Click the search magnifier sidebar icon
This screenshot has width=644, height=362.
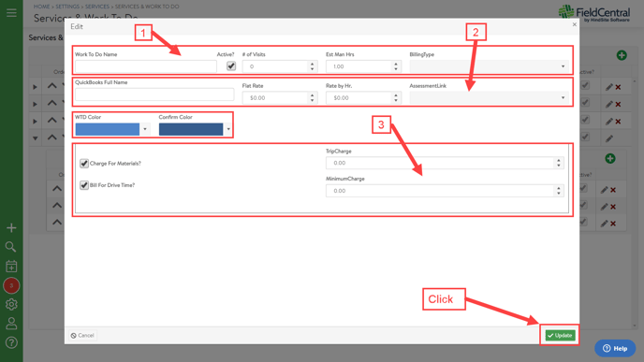11,247
